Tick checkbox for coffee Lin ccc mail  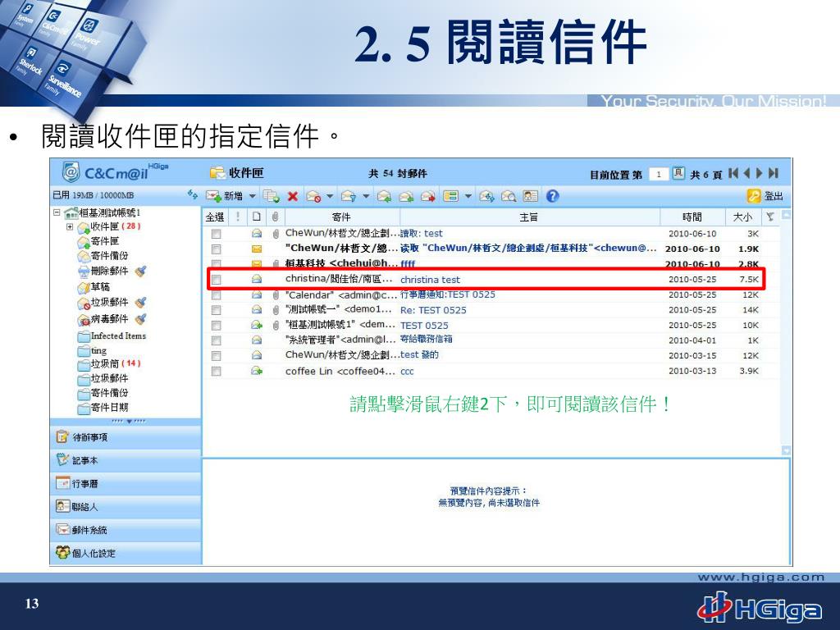click(x=216, y=372)
